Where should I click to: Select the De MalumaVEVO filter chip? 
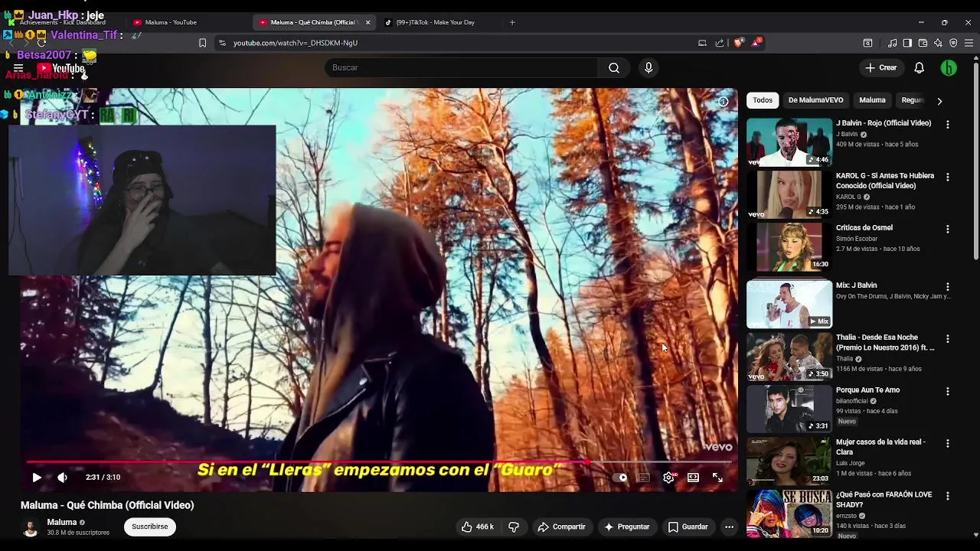coord(815,100)
